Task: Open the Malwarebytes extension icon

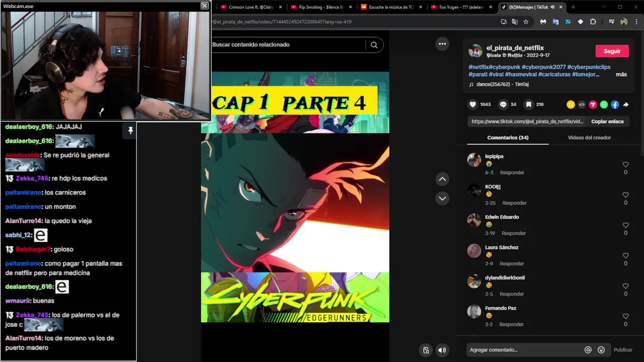Action: (543, 22)
